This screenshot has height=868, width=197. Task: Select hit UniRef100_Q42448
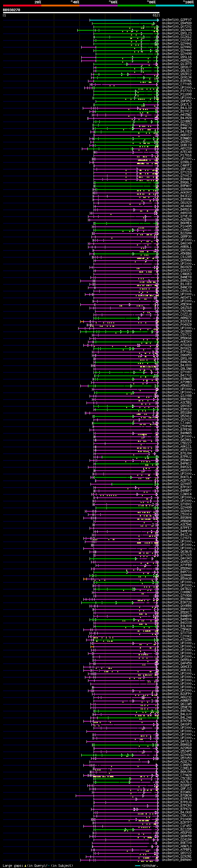coord(176,30)
